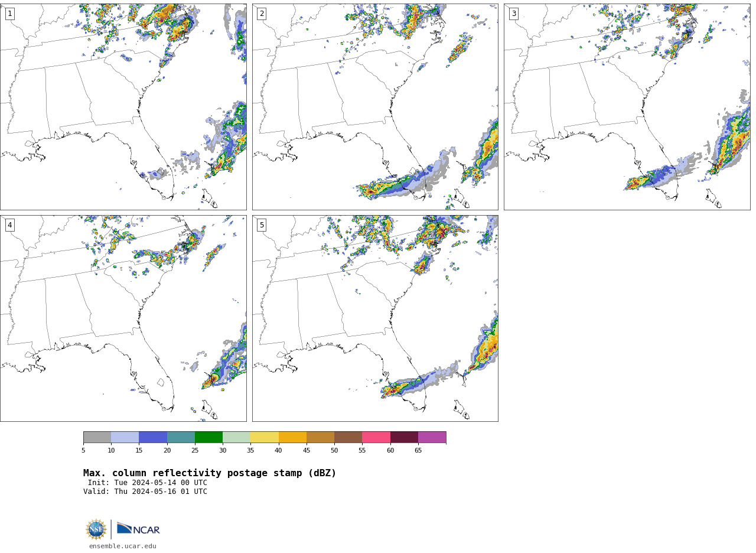Click the panel number label 3
Image resolution: width=756 pixels, height=553 pixels.
tap(514, 14)
